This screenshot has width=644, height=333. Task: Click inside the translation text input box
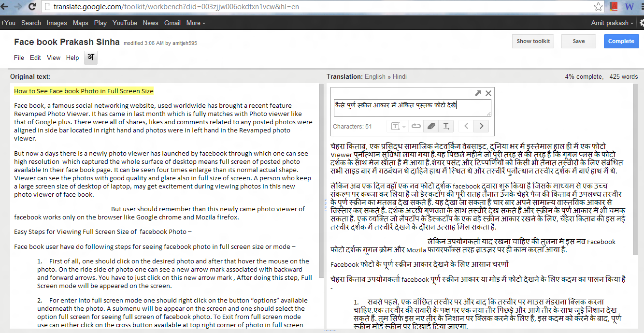pos(412,107)
